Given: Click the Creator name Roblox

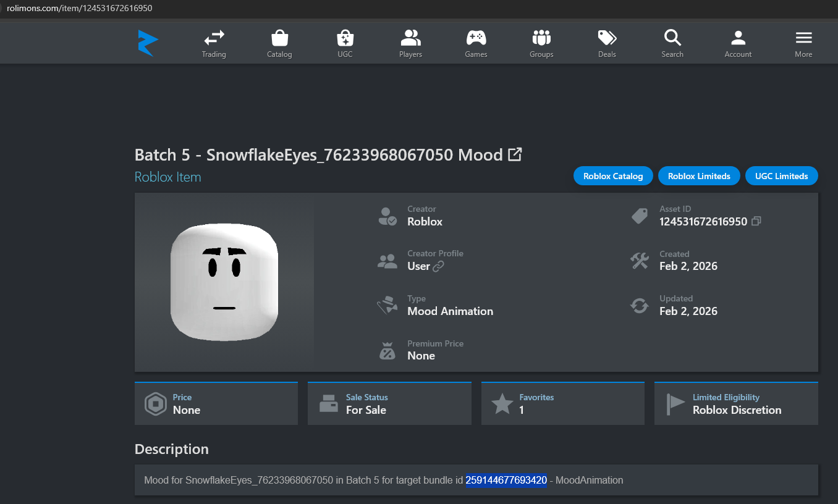Looking at the screenshot, I should tap(425, 222).
